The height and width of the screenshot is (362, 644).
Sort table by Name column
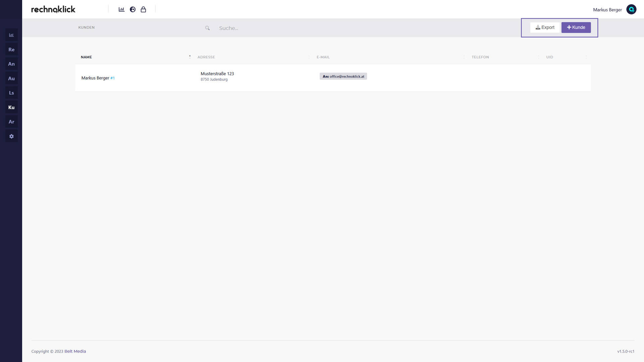(x=86, y=57)
